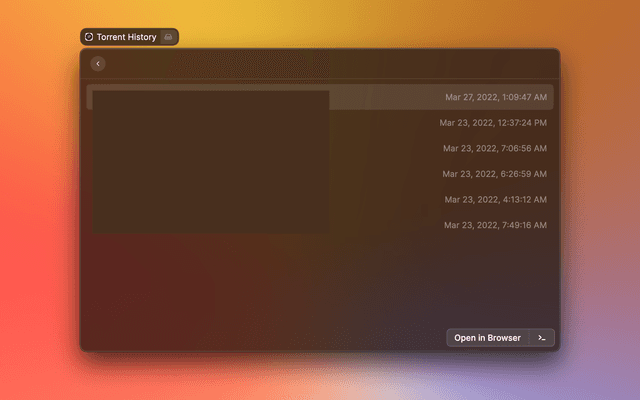This screenshot has height=400, width=640.
Task: Click the clock icon beside Torrent History
Action: [88, 37]
